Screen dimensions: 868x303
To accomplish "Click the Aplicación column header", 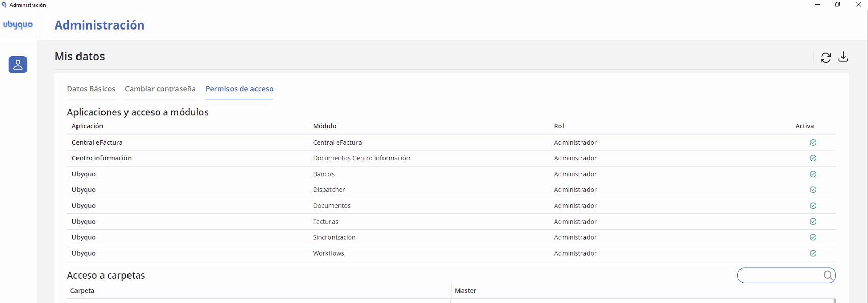I will 87,126.
